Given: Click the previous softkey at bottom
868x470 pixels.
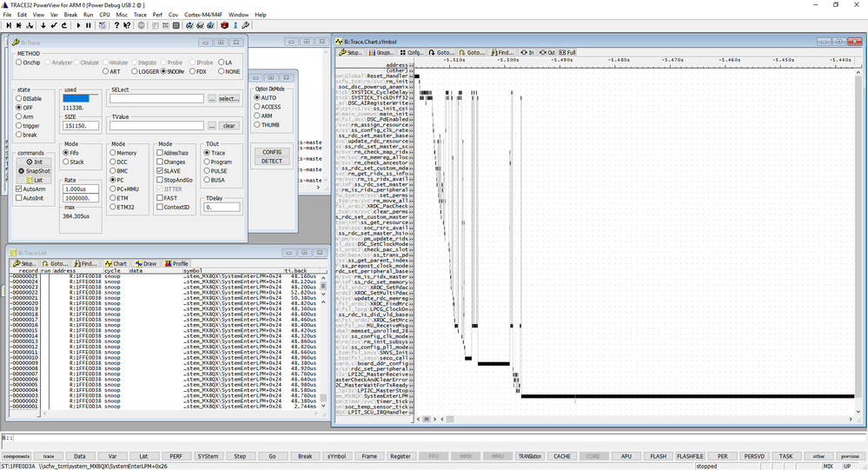Looking at the screenshot, I should 850,456.
